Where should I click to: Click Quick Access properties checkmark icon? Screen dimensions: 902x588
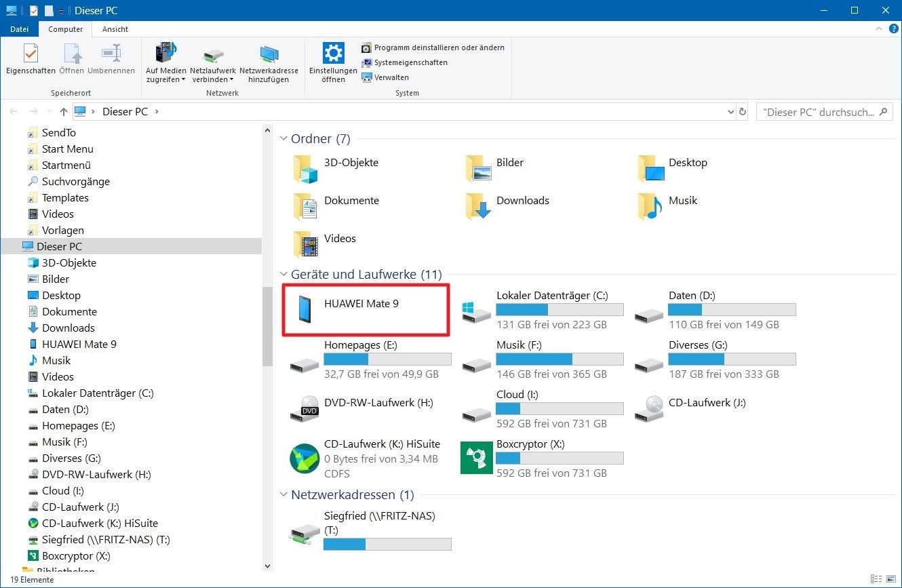[x=34, y=11]
